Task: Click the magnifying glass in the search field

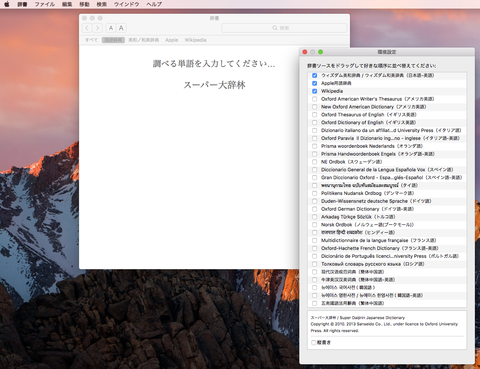Action: click(275, 28)
